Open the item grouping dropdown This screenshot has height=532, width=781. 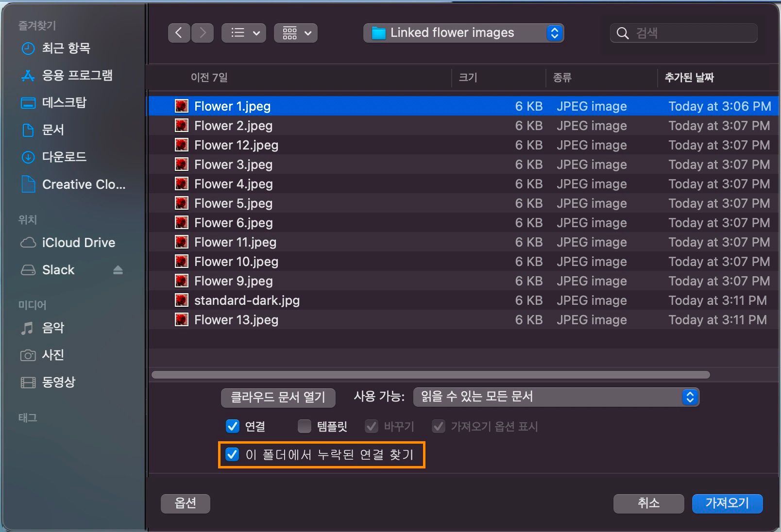(296, 33)
